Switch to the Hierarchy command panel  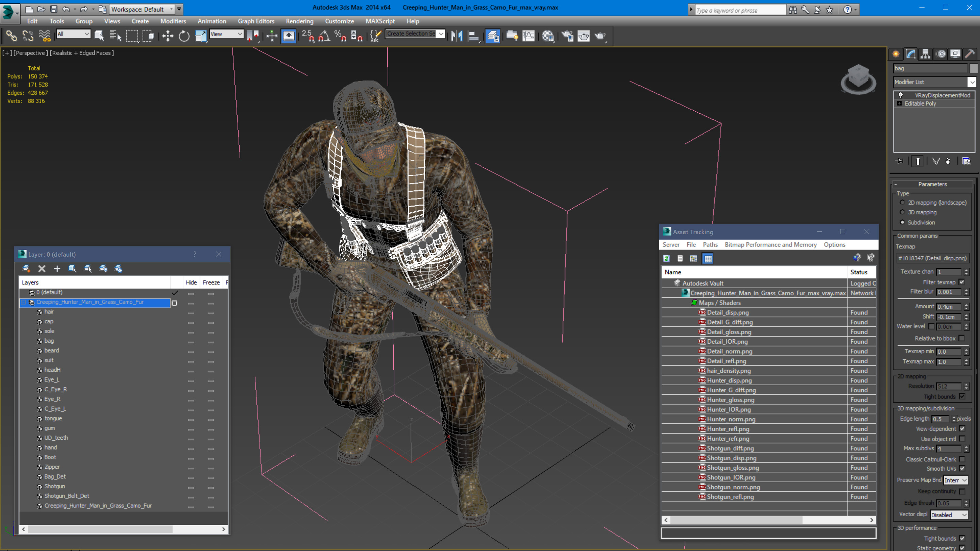click(x=925, y=54)
